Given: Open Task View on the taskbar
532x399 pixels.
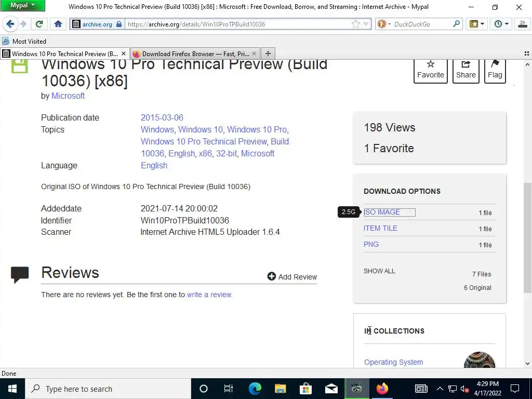Looking at the screenshot, I should 229,389.
